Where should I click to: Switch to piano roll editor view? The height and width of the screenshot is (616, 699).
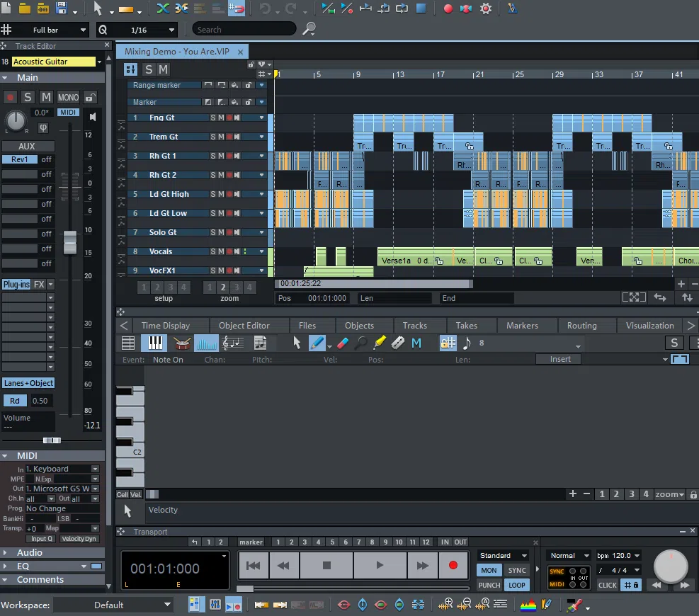click(154, 343)
